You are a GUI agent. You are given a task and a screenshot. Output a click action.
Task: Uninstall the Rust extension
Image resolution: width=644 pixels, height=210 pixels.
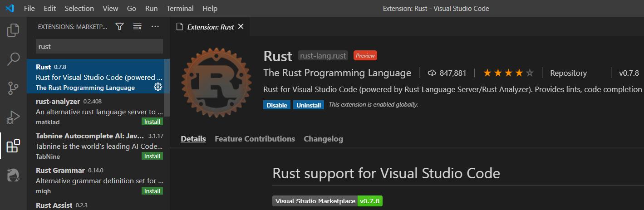pyautogui.click(x=309, y=105)
